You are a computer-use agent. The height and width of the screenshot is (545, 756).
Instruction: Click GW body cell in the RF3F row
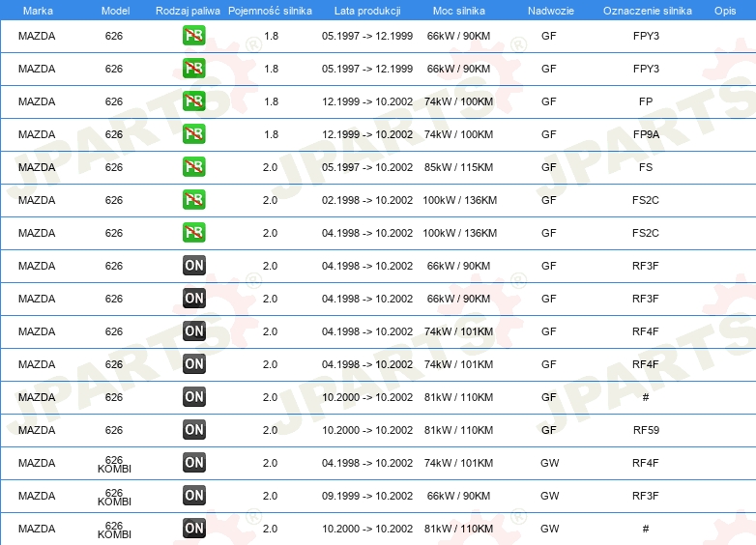click(x=550, y=496)
